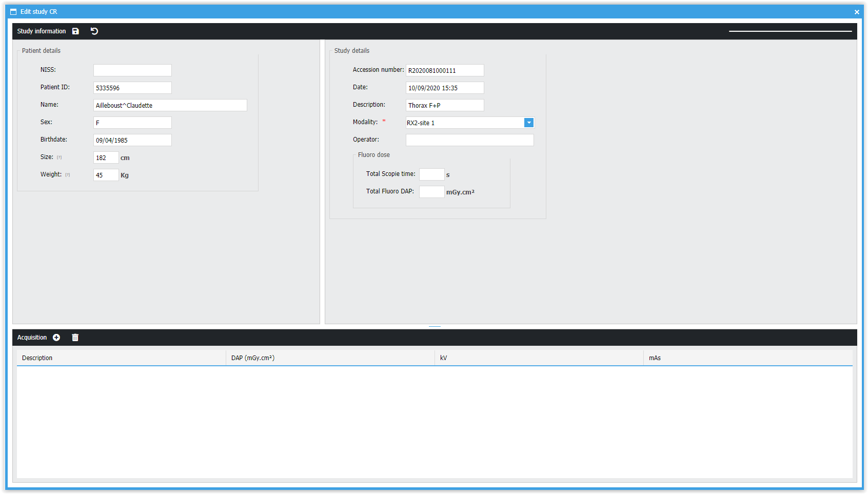The image size is (868, 494).
Task: Click the panel splitter handle above Acquisition
Action: tap(435, 326)
